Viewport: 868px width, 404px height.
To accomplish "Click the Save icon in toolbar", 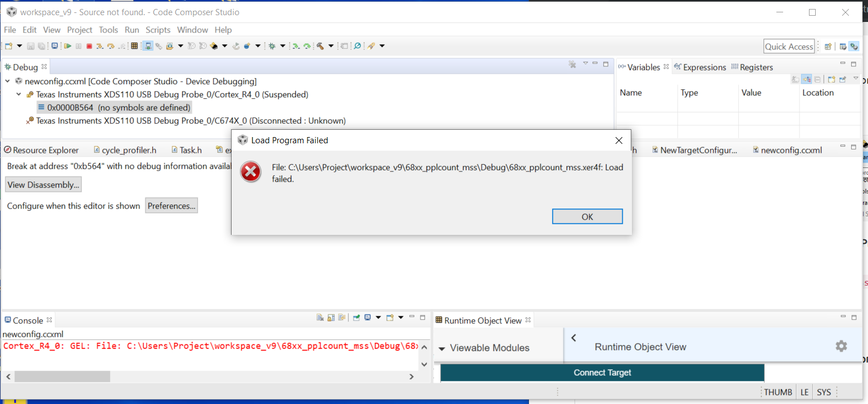I will [x=30, y=46].
